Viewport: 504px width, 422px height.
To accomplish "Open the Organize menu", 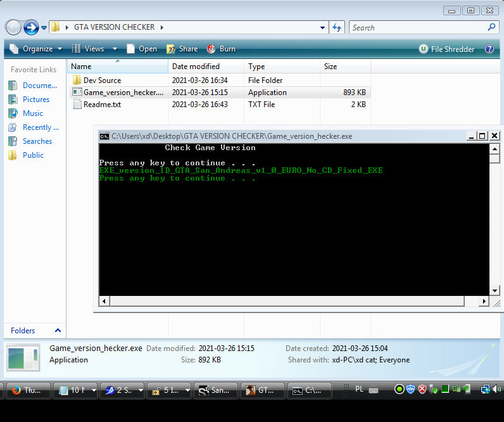I will (x=36, y=49).
